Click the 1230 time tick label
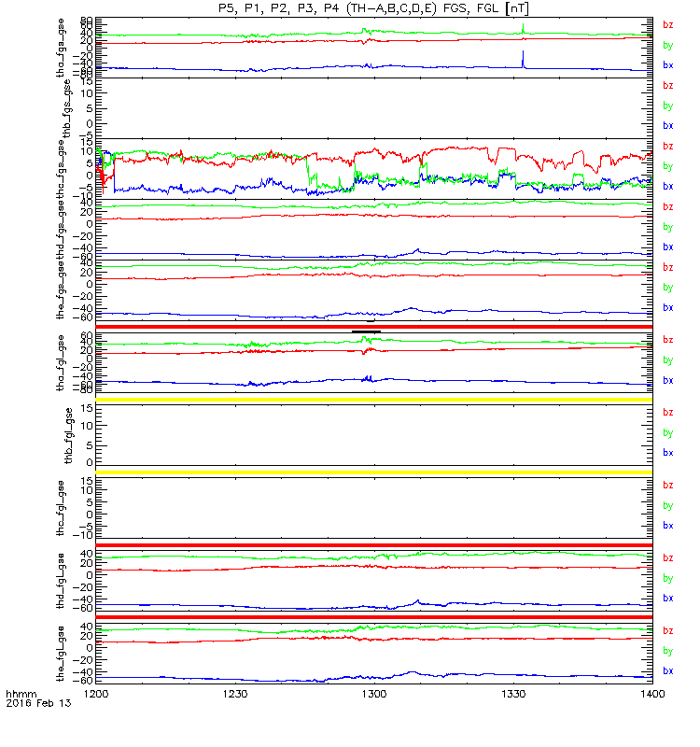700x747 pixels. [x=235, y=694]
